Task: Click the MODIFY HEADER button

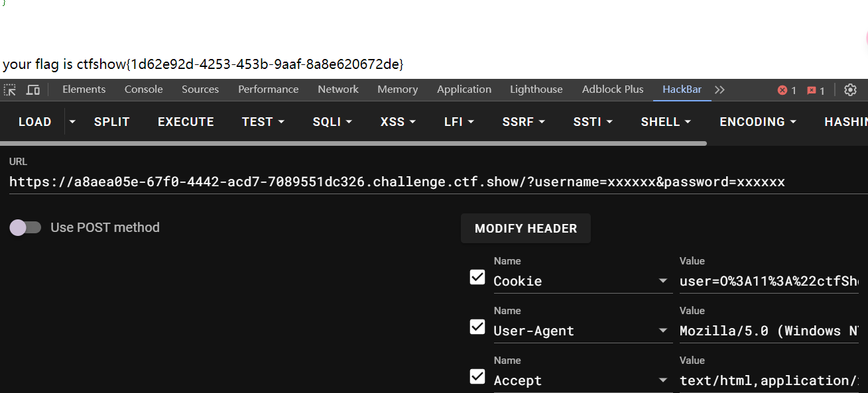Action: pos(526,229)
